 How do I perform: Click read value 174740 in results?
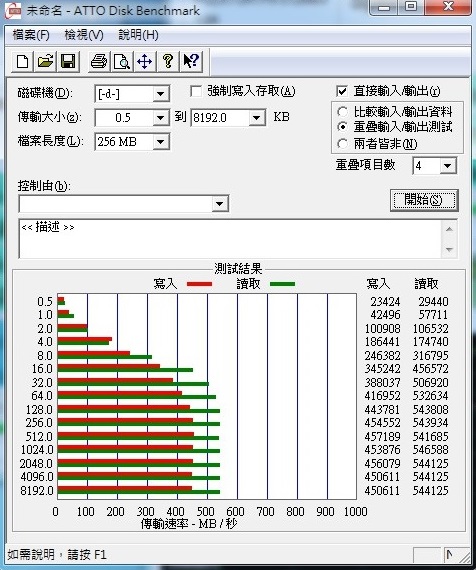pyautogui.click(x=430, y=342)
